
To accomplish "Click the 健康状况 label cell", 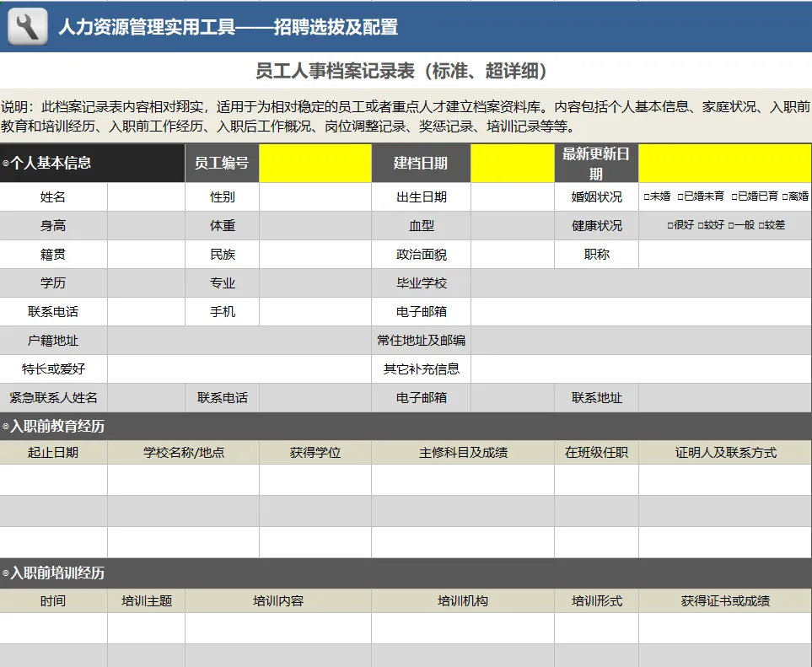I will 597,225.
